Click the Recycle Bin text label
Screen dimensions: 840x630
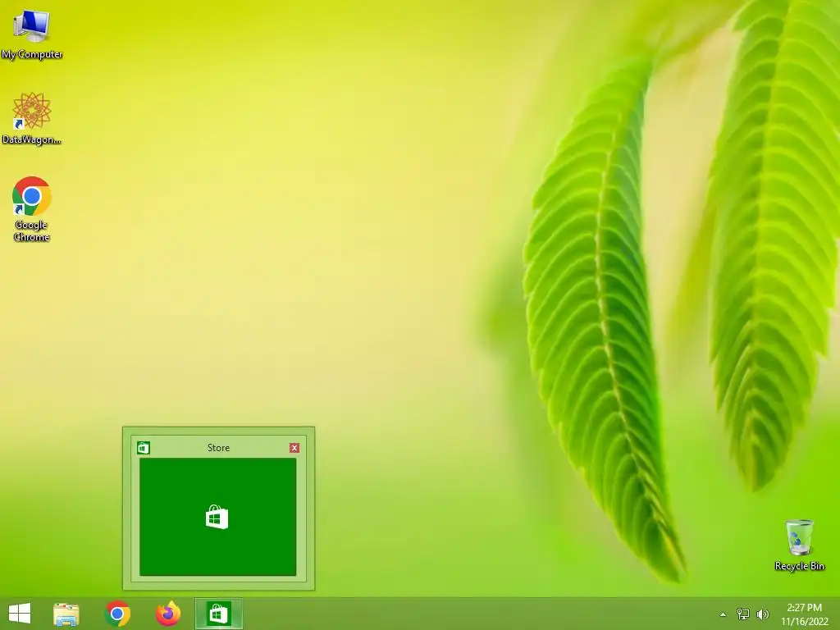click(799, 566)
